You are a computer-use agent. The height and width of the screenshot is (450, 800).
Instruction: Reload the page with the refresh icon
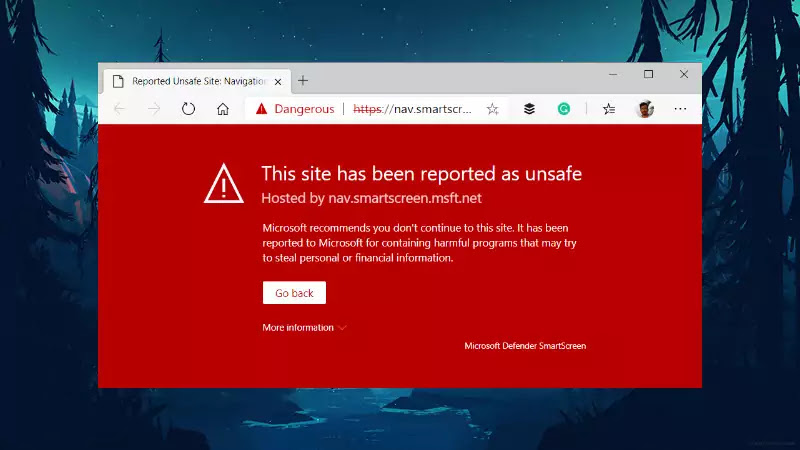[188, 109]
